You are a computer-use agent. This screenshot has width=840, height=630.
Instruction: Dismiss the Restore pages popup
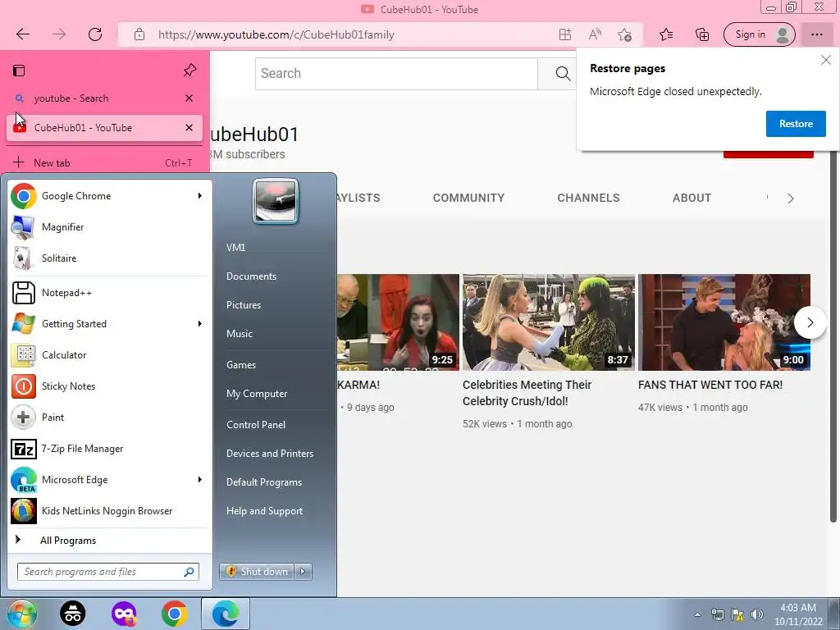(826, 60)
